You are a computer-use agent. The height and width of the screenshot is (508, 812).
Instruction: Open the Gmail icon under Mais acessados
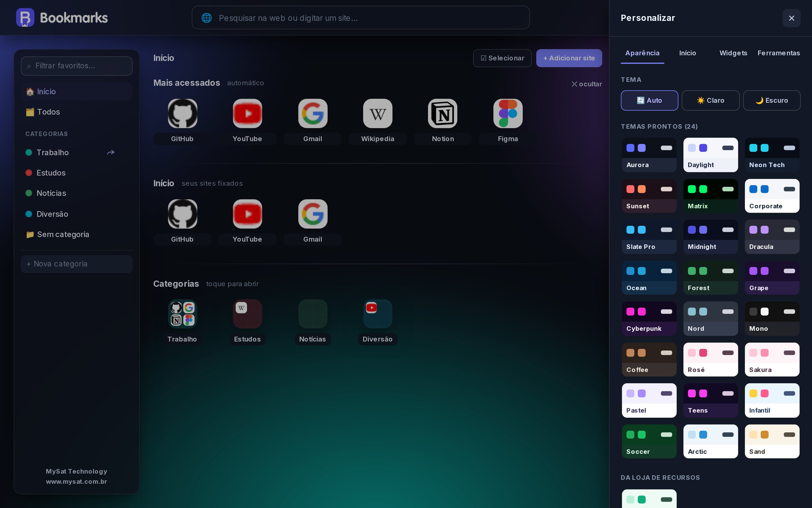click(x=313, y=113)
